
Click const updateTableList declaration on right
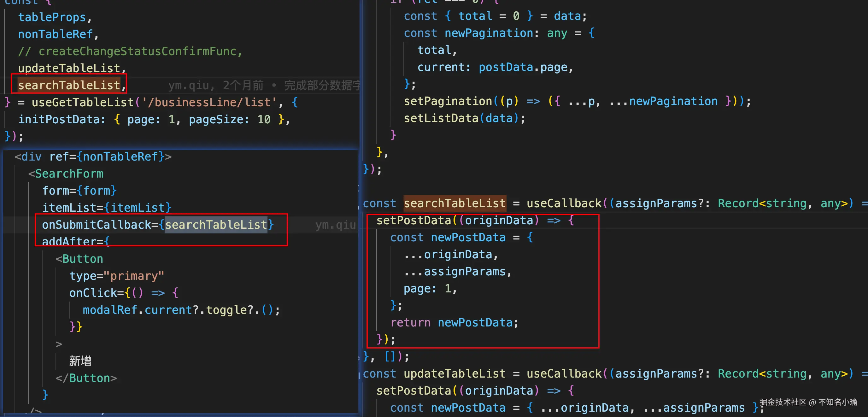(x=454, y=373)
